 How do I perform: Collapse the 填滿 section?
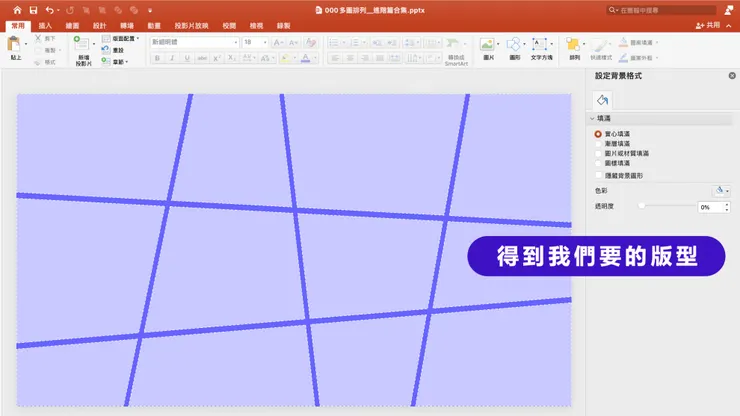point(592,119)
